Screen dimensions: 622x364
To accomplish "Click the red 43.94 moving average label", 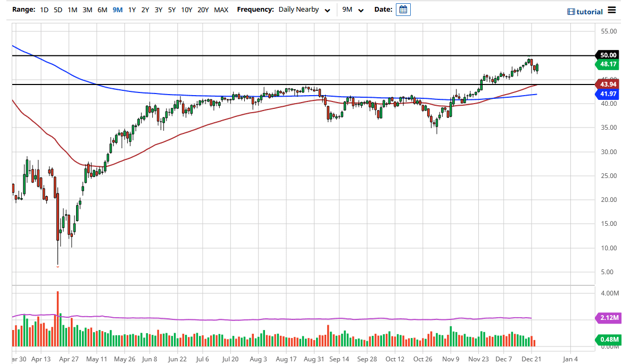I will [x=608, y=84].
